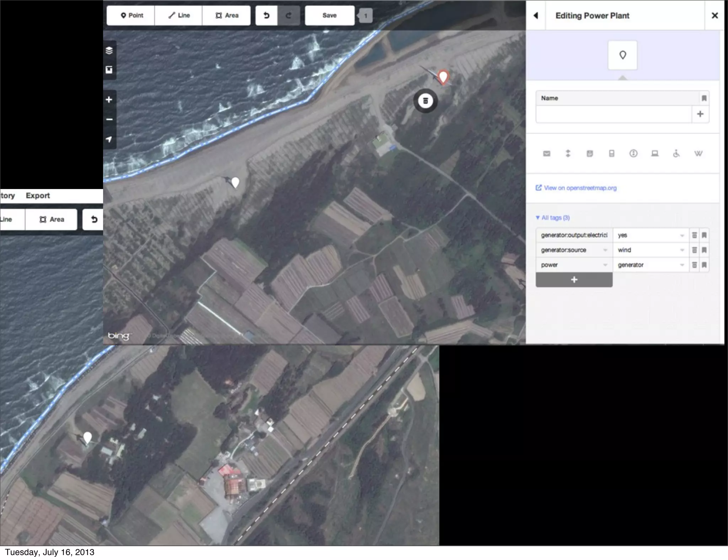Delete the generator:source wind tag
Screen dimensions: 728x560
tap(694, 250)
